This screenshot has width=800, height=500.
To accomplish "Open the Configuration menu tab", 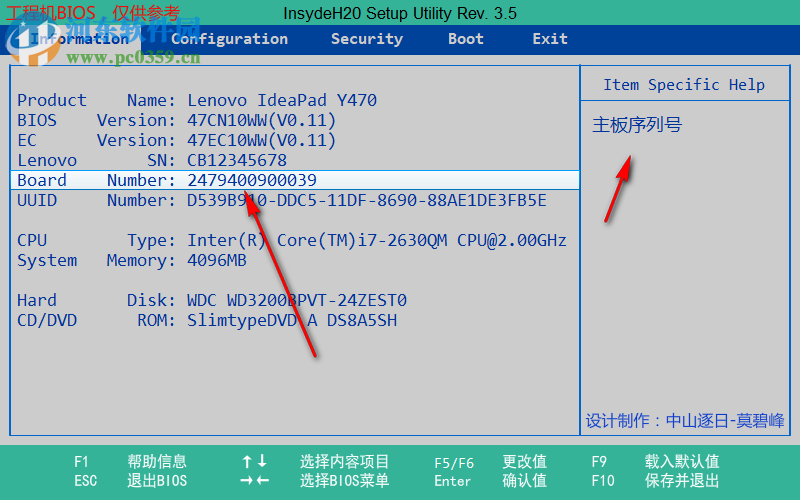I will [x=229, y=39].
